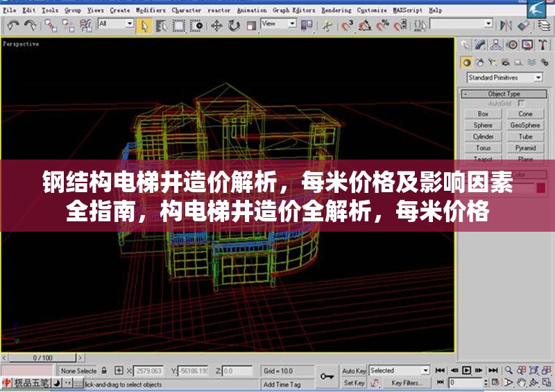
Task: Toggle Angle Snap icon
Action: coord(365,26)
